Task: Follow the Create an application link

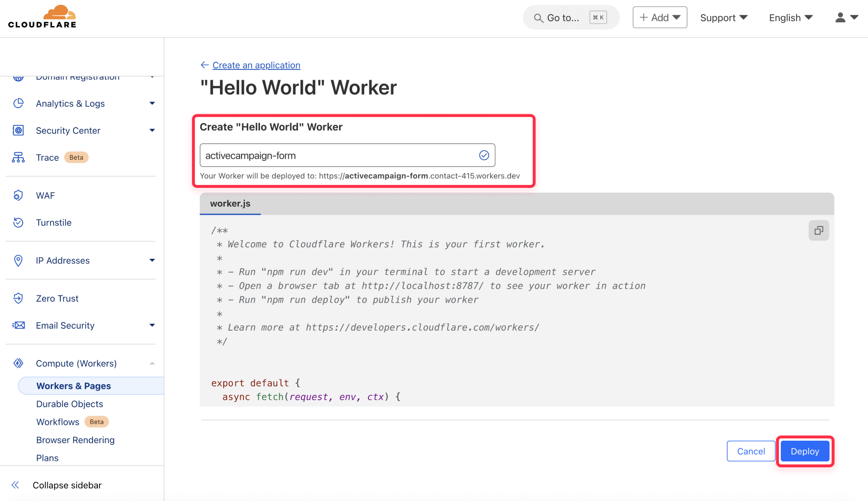Action: (256, 65)
